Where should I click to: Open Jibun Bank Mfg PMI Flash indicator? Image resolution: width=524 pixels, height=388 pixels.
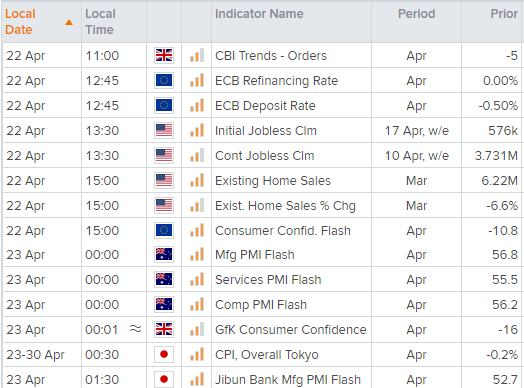[x=288, y=380]
